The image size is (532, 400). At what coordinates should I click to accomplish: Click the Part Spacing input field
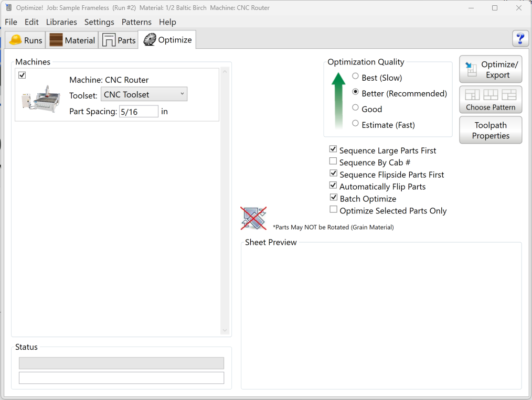pyautogui.click(x=139, y=111)
